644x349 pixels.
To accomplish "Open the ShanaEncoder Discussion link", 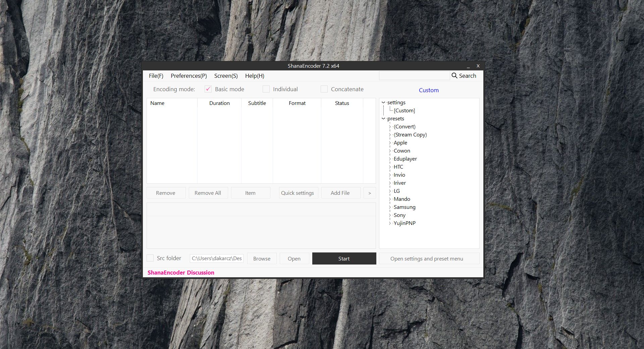I will tap(181, 273).
